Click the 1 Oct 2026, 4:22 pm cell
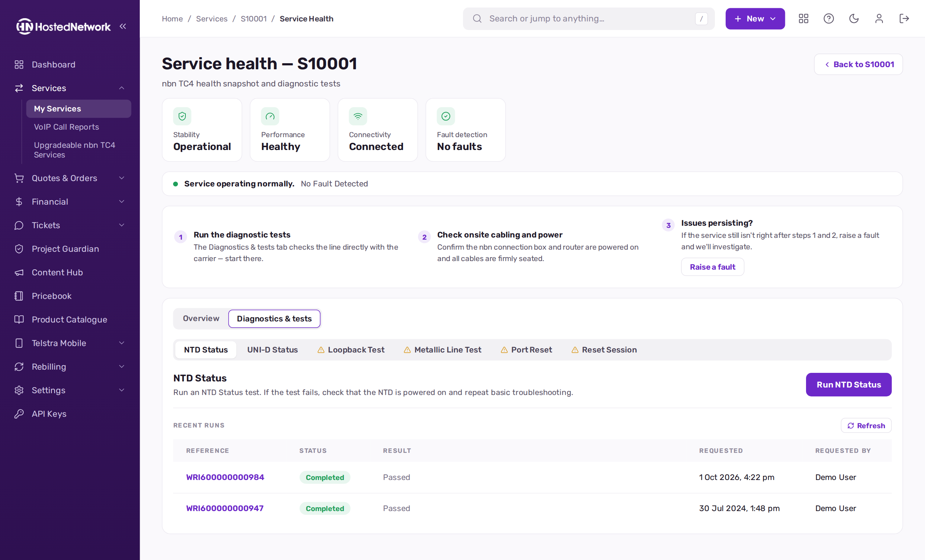The width and height of the screenshot is (925, 560). point(737,477)
